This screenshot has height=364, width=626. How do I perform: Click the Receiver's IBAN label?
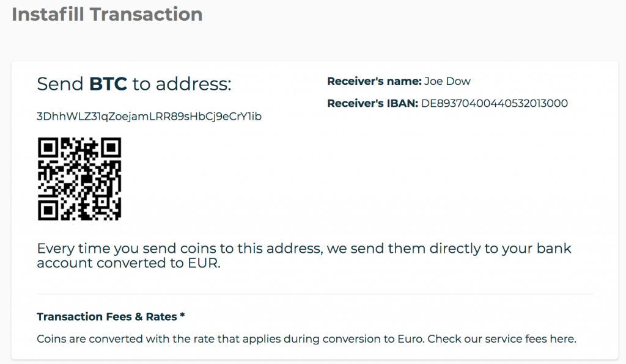tap(372, 103)
